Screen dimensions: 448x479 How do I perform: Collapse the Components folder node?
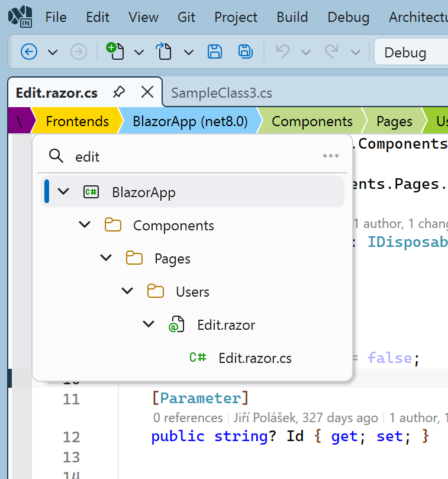85,224
